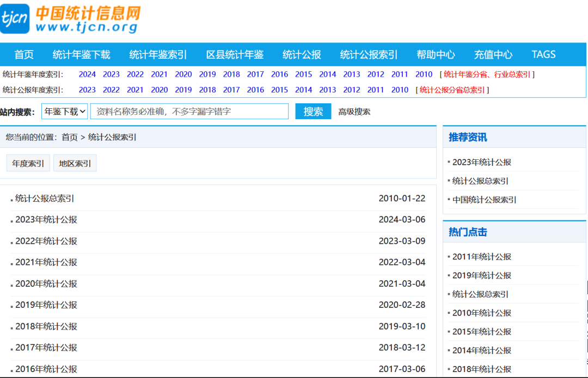Image resolution: width=588 pixels, height=378 pixels.
Task: Click the red 统计公报分省总索引 link
Action: [452, 90]
